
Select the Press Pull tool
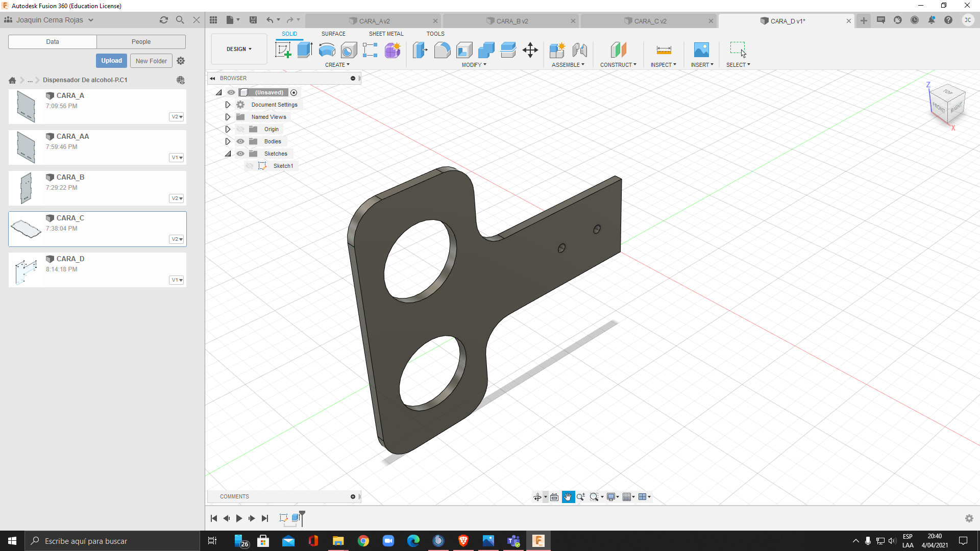[420, 50]
